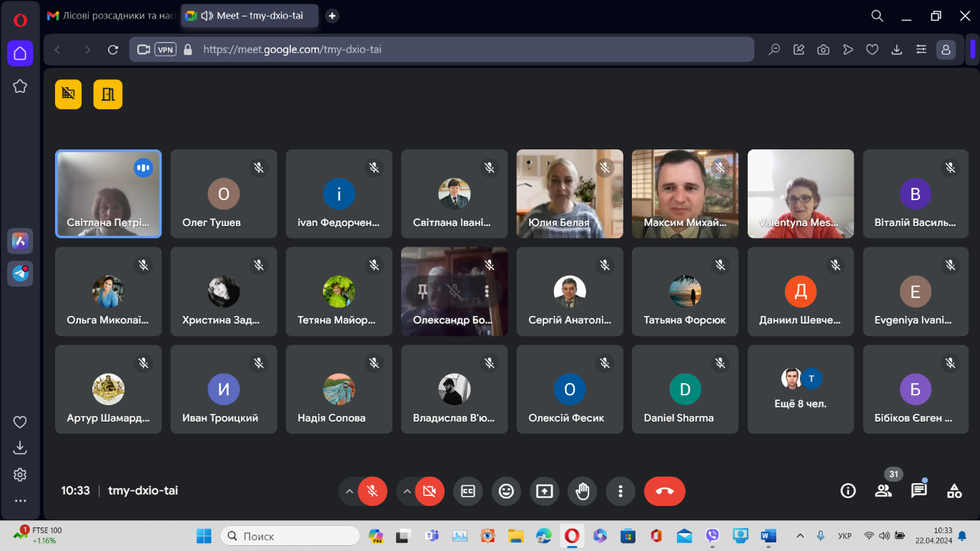
Task: Open File Explorer from the taskbar
Action: click(x=515, y=535)
